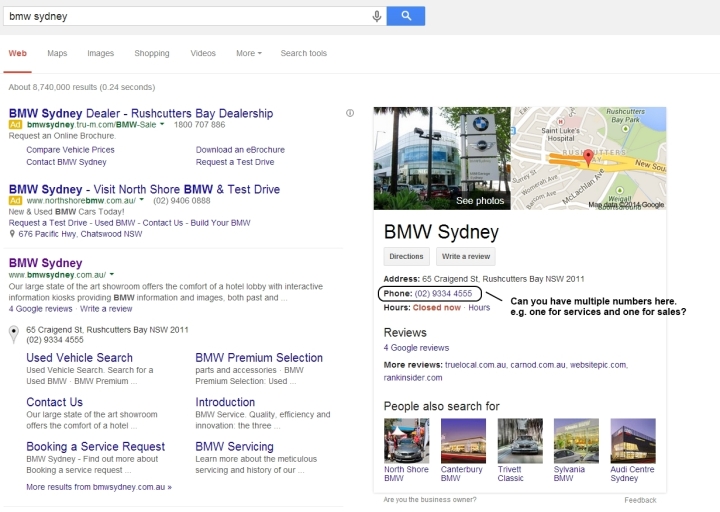Click map pin icon beside 65 Craigend St
Image resolution: width=720 pixels, height=512 pixels.
click(14, 334)
